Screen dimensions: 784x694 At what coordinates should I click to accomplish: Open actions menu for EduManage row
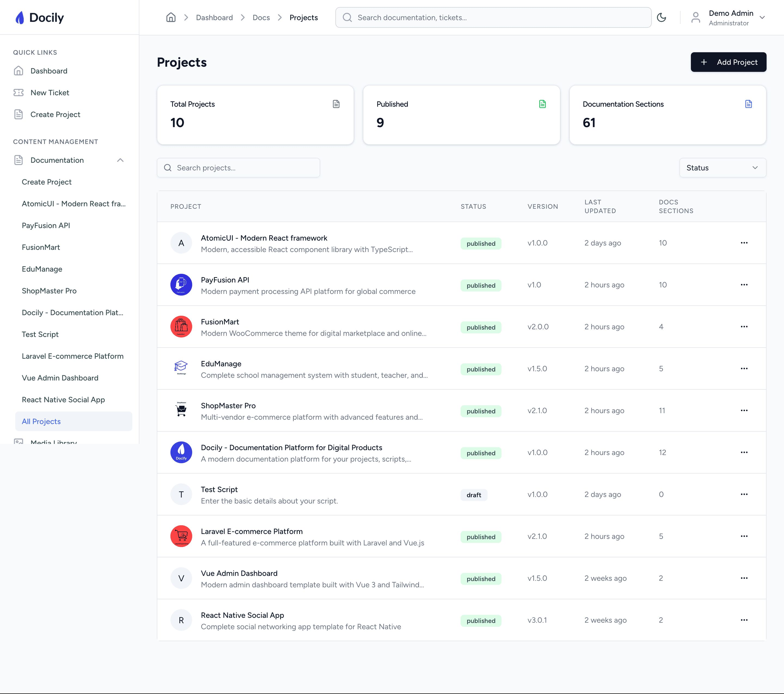[744, 369]
